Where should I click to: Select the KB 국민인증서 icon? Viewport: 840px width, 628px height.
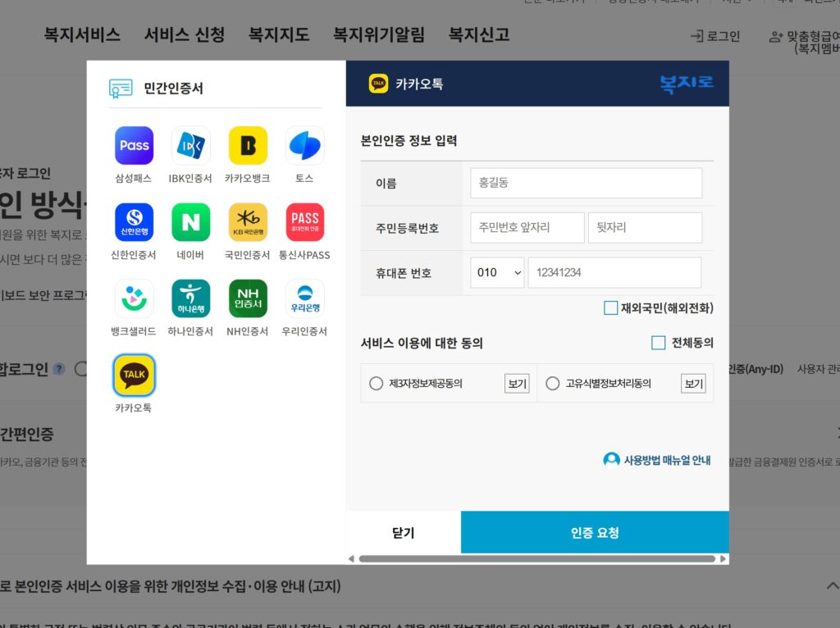click(x=248, y=222)
